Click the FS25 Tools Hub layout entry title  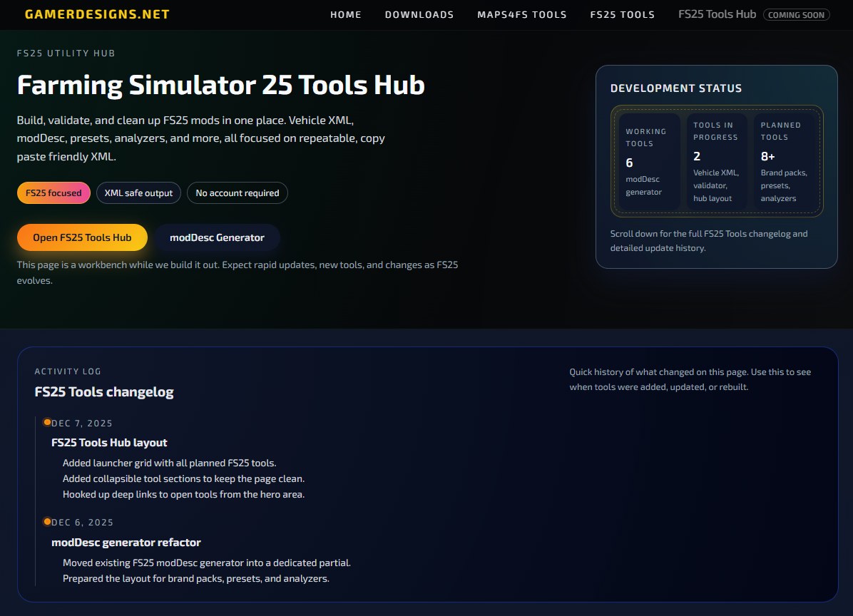click(x=109, y=443)
